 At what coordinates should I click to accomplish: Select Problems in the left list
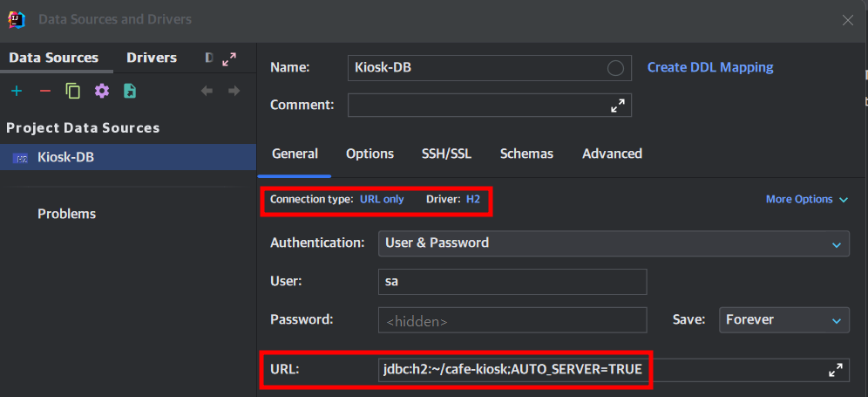[66, 214]
